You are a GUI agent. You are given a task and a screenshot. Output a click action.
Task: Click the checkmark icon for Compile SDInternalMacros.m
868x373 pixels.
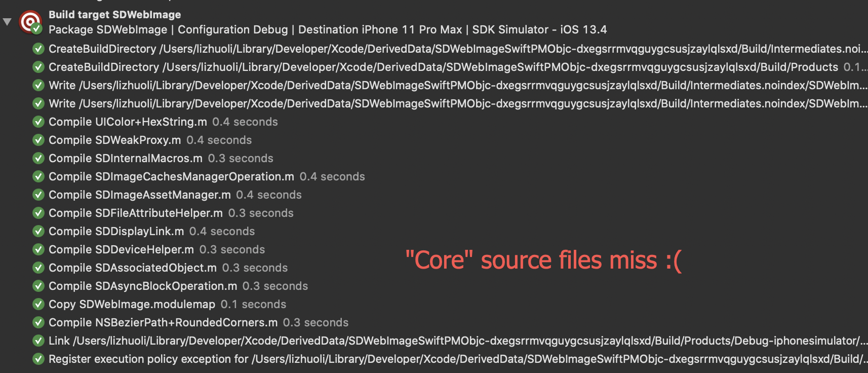pos(38,158)
